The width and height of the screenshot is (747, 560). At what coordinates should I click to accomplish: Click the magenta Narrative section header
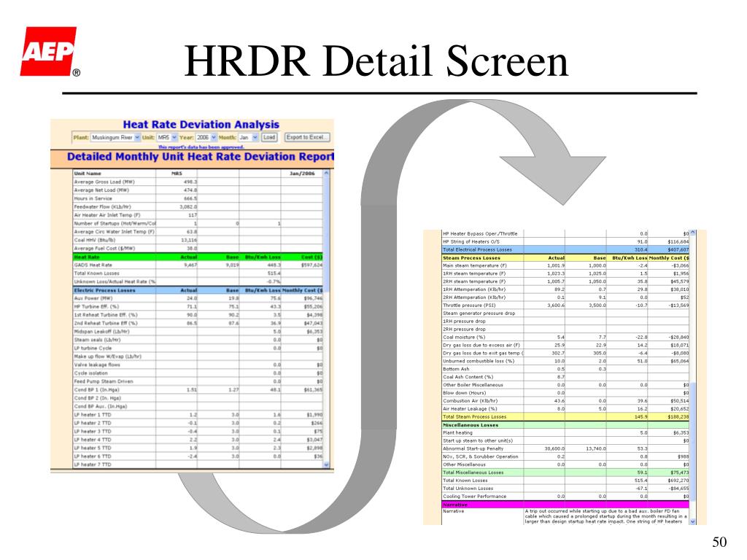tap(565, 505)
